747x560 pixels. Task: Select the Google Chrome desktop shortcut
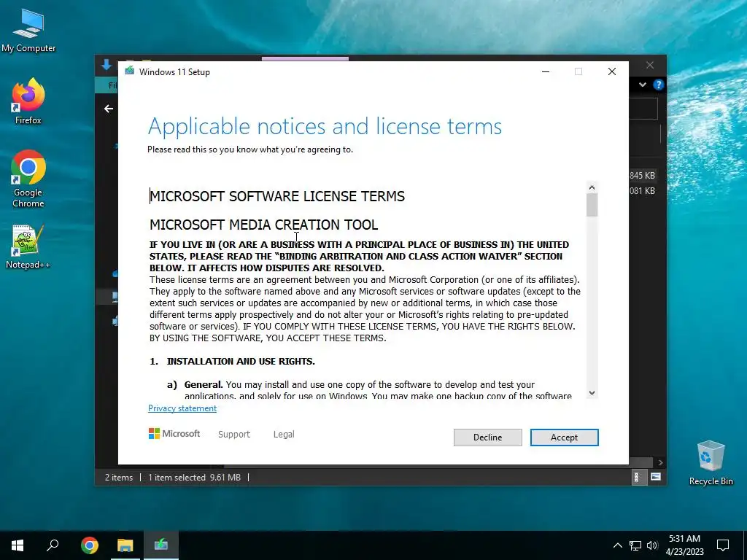[x=28, y=179]
